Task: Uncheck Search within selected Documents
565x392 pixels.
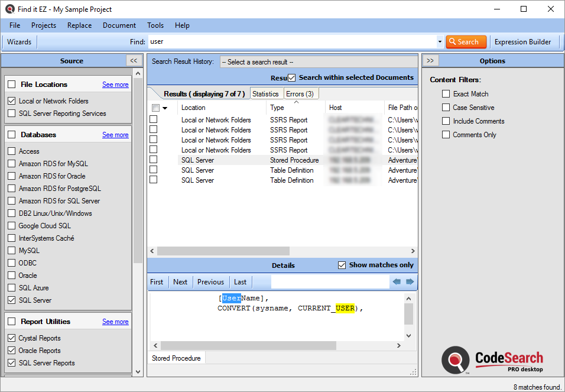Action: coord(291,77)
